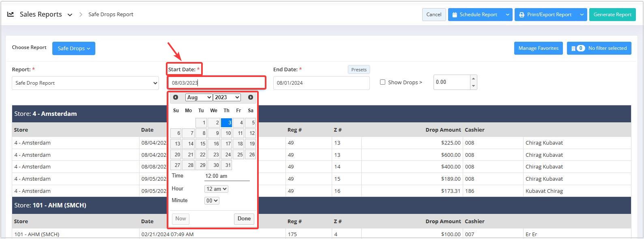Click printer icon on Print/Export Report
Image resolution: width=644 pixels, height=239 pixels.
(x=522, y=15)
